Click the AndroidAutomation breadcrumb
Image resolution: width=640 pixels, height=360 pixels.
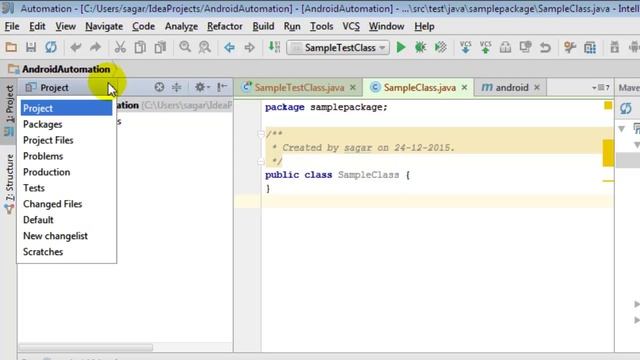coord(60,69)
